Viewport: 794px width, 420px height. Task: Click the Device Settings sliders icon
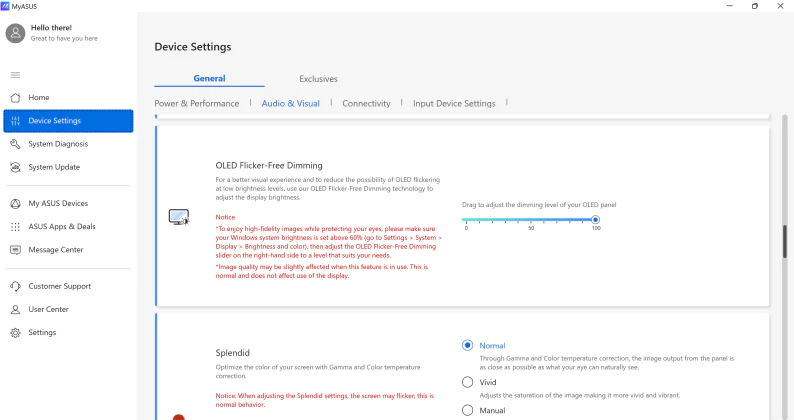[x=16, y=121]
